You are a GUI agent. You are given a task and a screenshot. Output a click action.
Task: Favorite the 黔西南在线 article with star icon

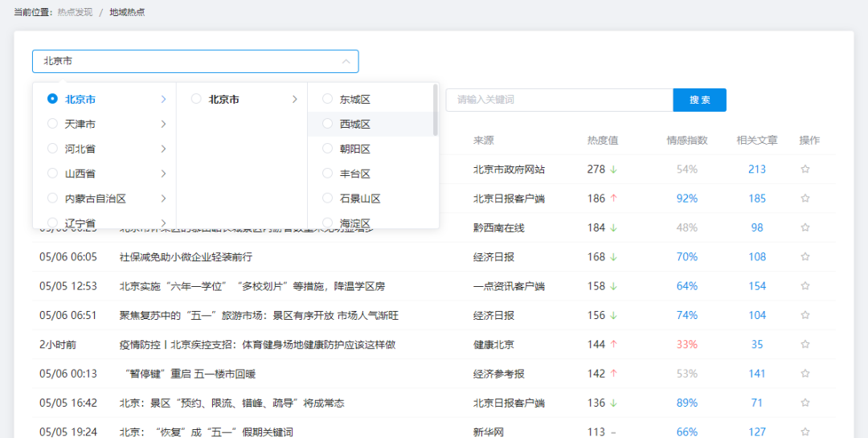(x=805, y=227)
